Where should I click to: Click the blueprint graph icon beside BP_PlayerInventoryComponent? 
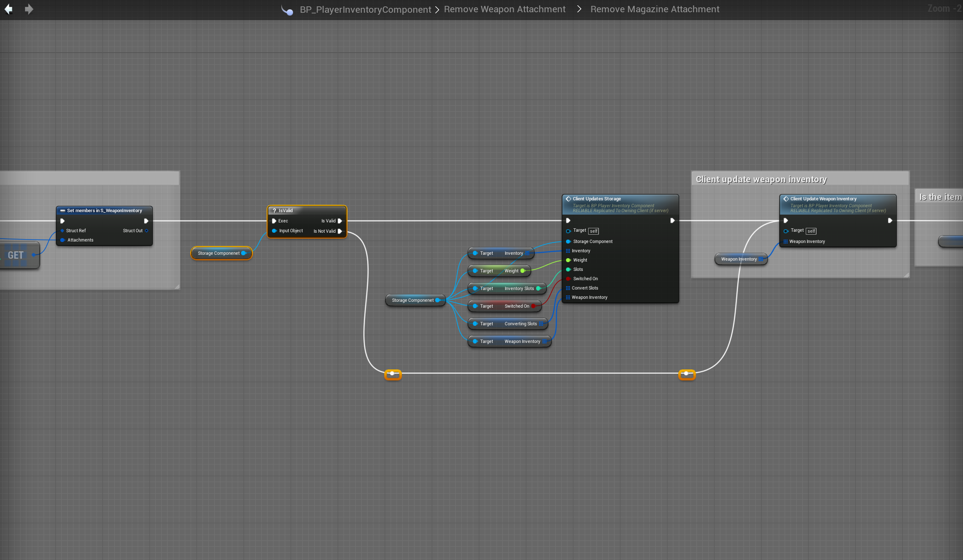pos(287,10)
